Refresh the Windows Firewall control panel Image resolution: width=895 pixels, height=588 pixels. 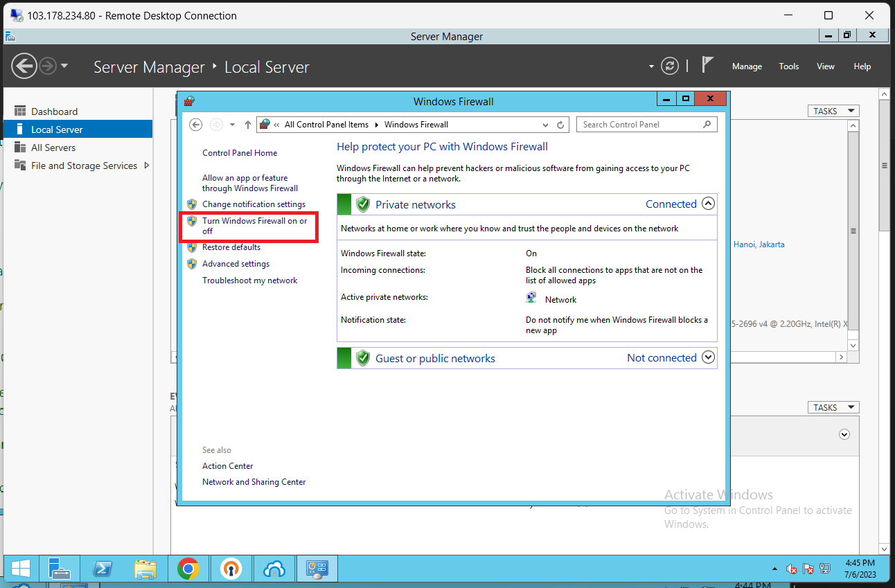point(561,125)
